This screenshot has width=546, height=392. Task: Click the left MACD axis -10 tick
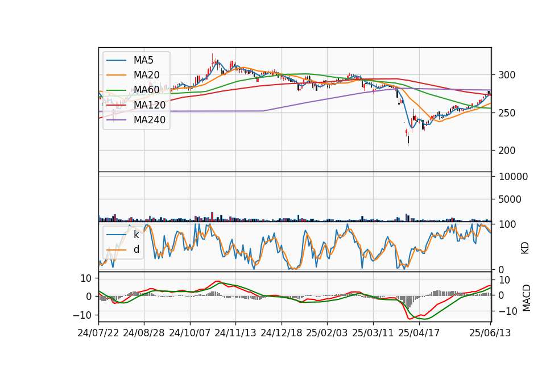click(82, 315)
